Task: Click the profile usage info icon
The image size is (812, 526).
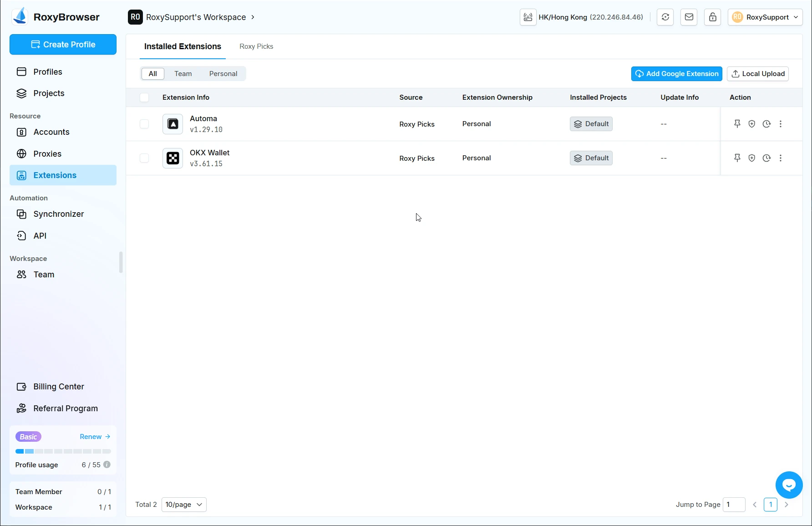Action: coord(107,465)
